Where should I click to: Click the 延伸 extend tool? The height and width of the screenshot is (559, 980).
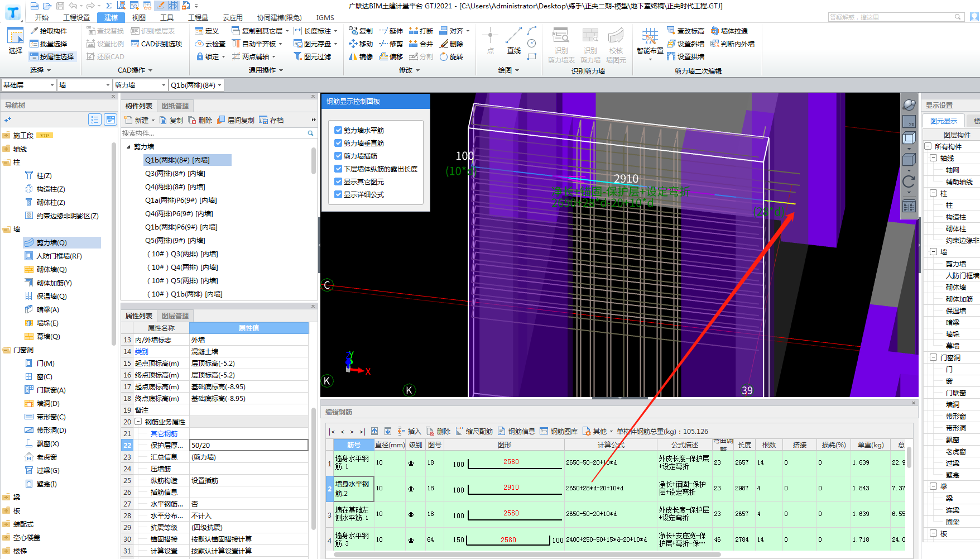coord(391,31)
